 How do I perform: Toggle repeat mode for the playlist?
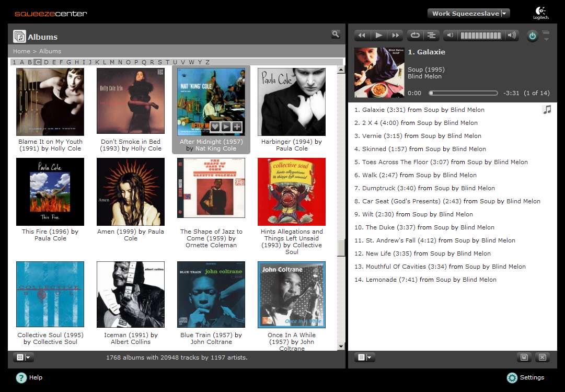coord(415,36)
